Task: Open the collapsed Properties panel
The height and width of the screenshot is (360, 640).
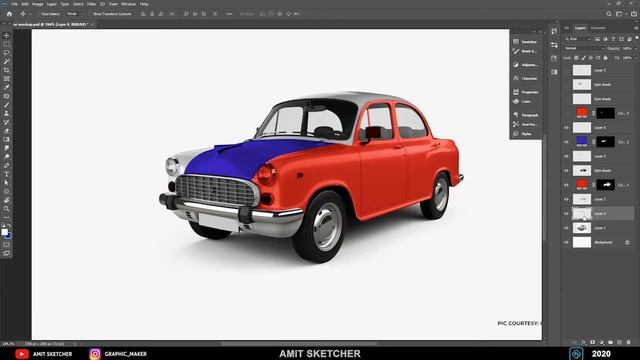Action: tap(526, 92)
